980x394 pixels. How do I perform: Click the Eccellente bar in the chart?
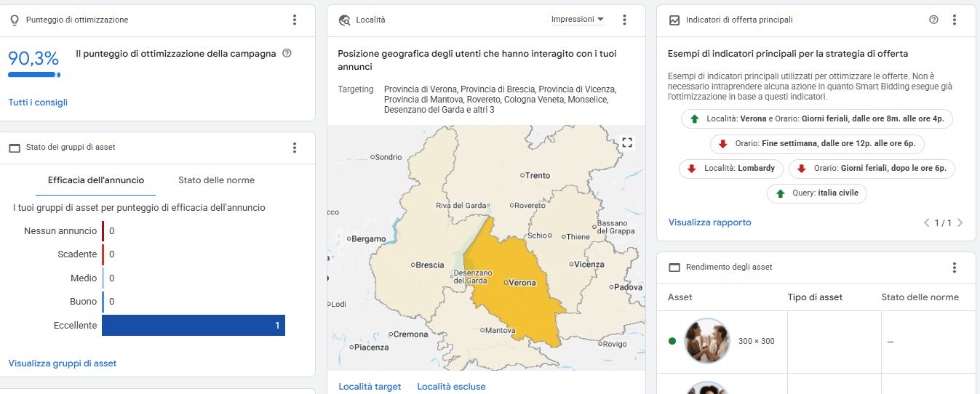193,326
